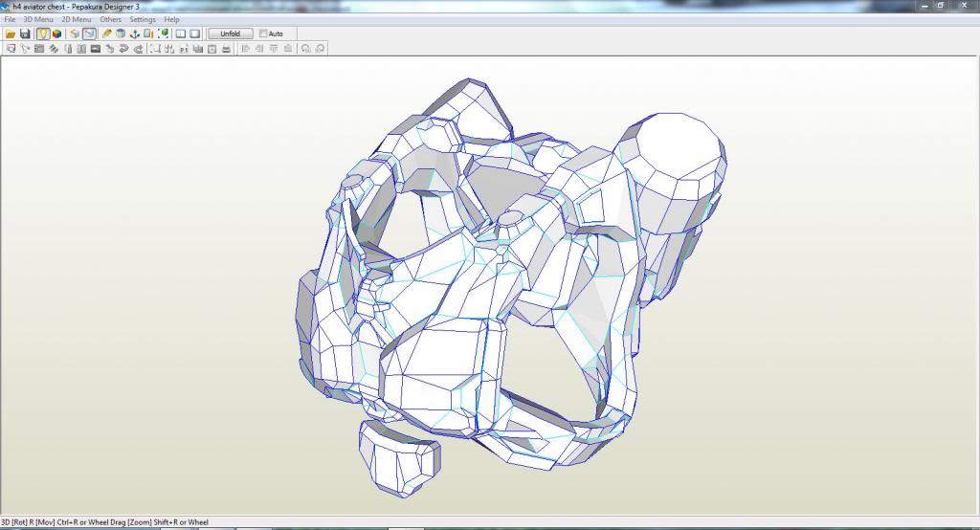
Task: Click the stacked boxes icon left of the page icon
Action: pyautogui.click(x=197, y=49)
